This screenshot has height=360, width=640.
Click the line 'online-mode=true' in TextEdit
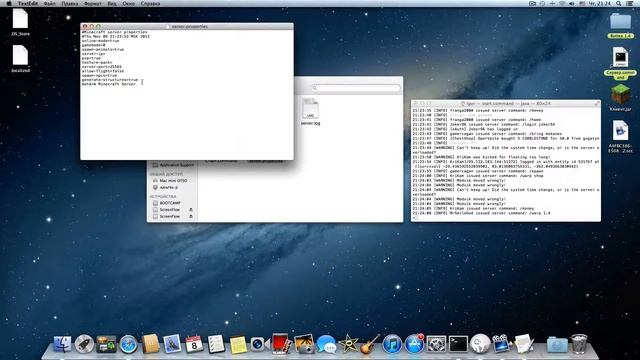[x=100, y=41]
